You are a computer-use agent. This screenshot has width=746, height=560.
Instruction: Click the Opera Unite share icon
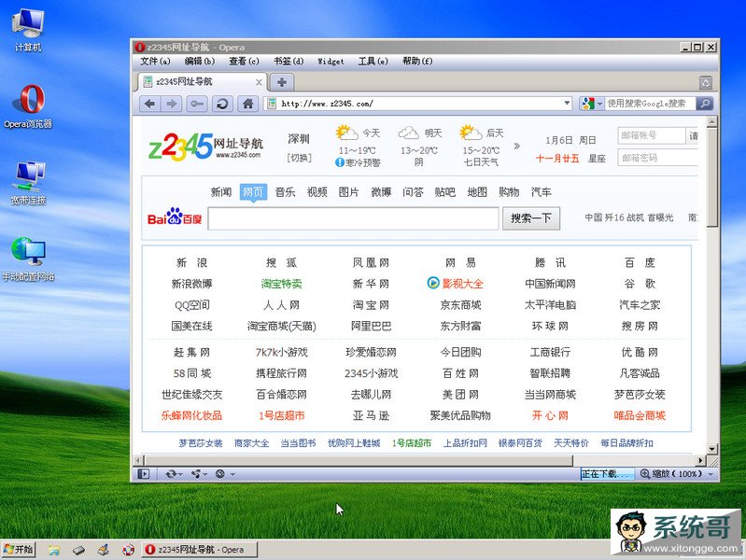pyautogui.click(x=195, y=474)
